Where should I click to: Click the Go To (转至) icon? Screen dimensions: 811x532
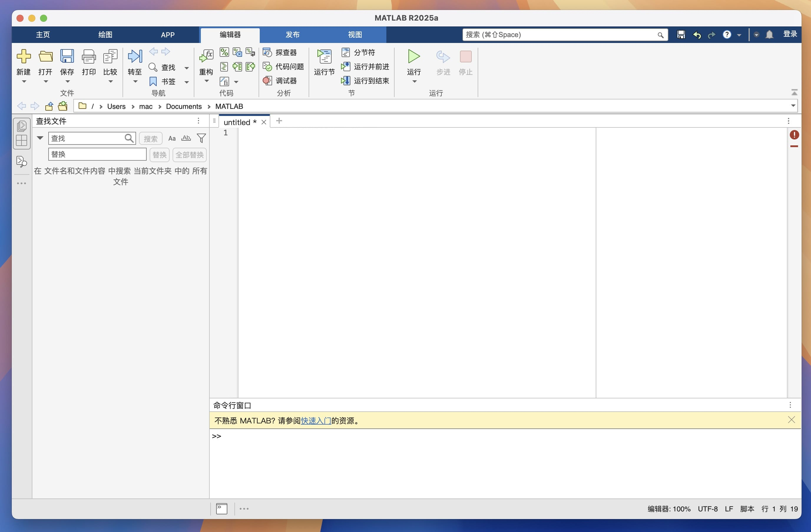point(135,56)
